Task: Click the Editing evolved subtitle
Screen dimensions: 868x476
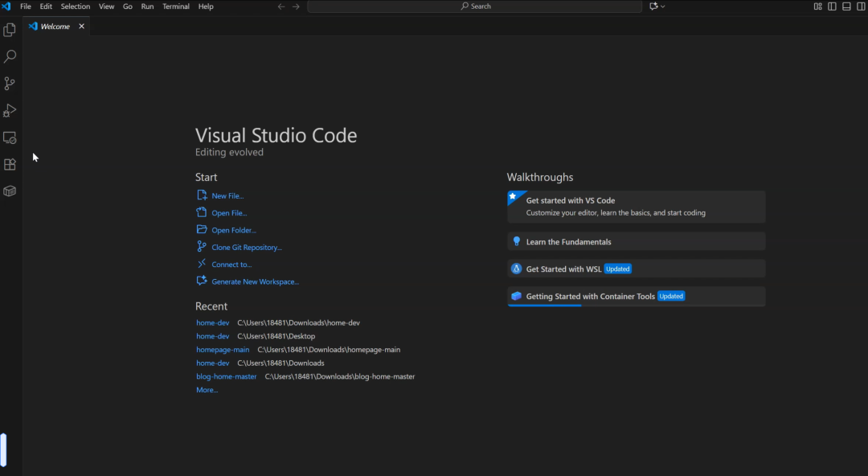Action: (x=229, y=153)
